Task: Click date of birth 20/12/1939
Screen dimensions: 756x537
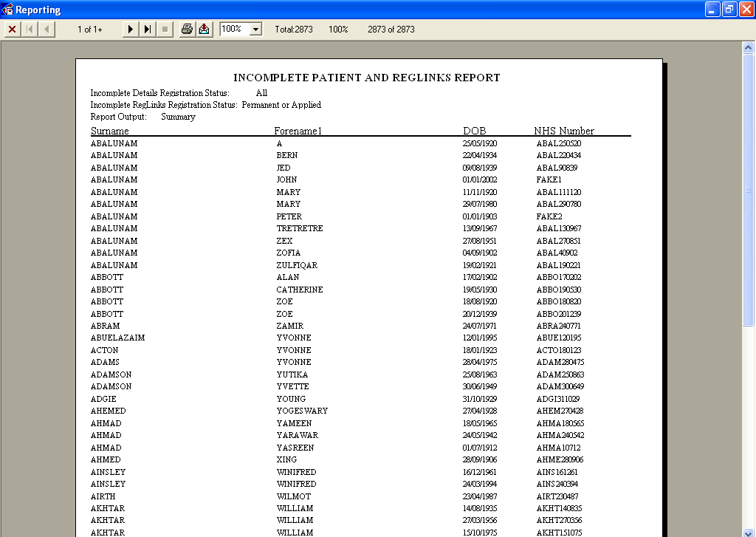Action: point(480,314)
